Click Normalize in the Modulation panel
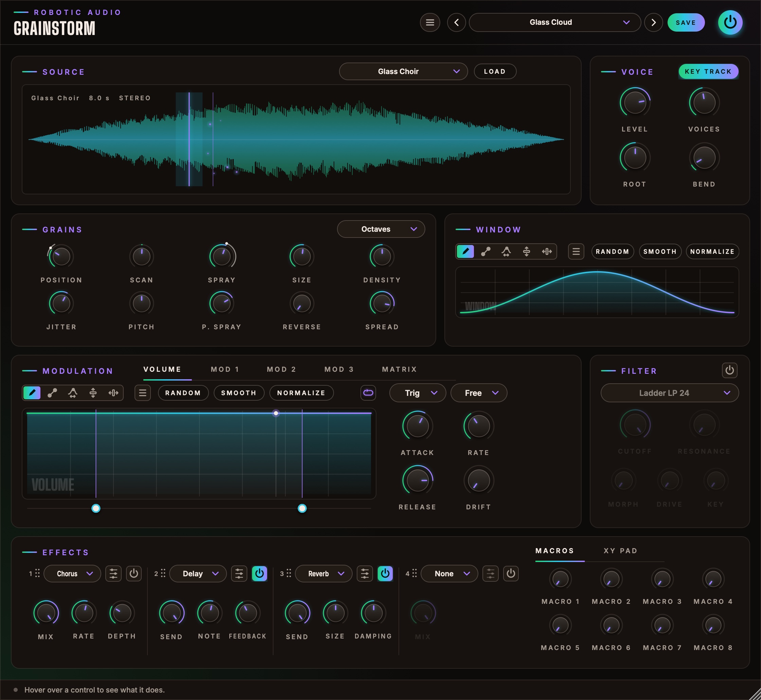The image size is (761, 700). pyautogui.click(x=301, y=393)
